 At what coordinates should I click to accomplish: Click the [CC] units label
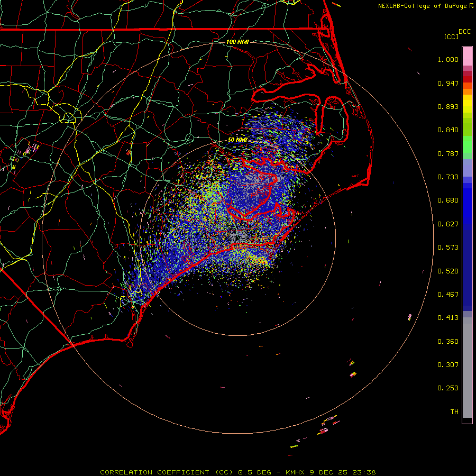click(x=451, y=36)
